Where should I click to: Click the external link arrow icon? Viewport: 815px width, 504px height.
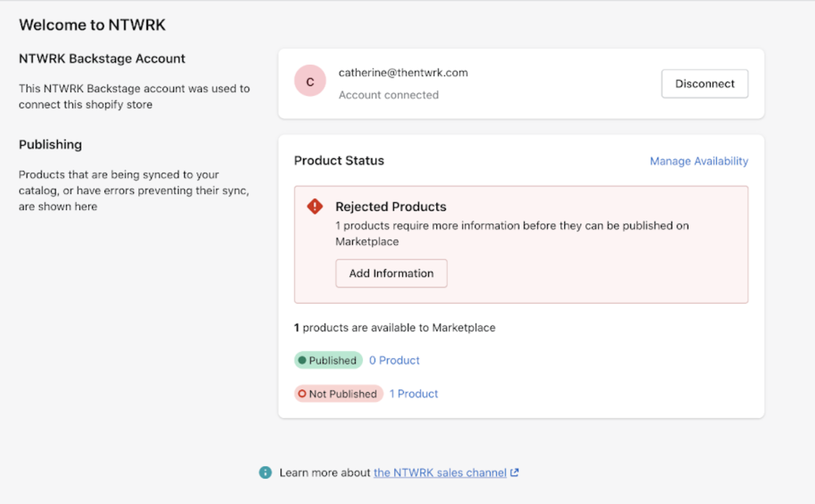pyautogui.click(x=514, y=472)
